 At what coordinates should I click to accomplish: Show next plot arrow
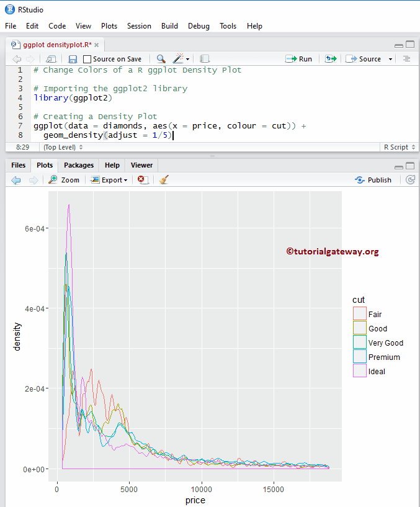[34, 180]
